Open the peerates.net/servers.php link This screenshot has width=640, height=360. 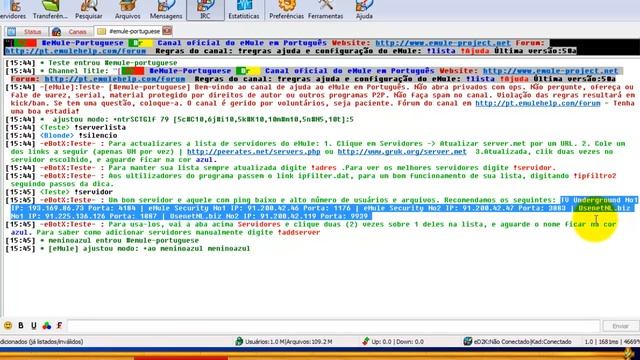pos(253,152)
